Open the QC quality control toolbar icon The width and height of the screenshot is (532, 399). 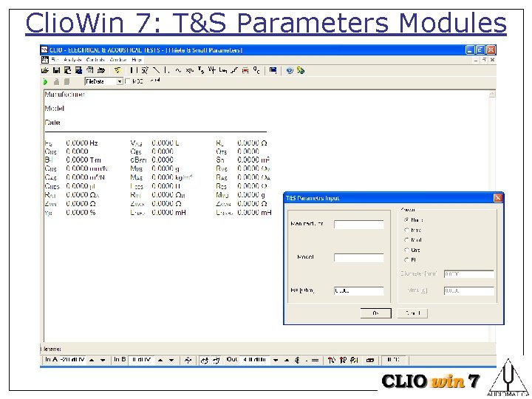[x=256, y=71]
